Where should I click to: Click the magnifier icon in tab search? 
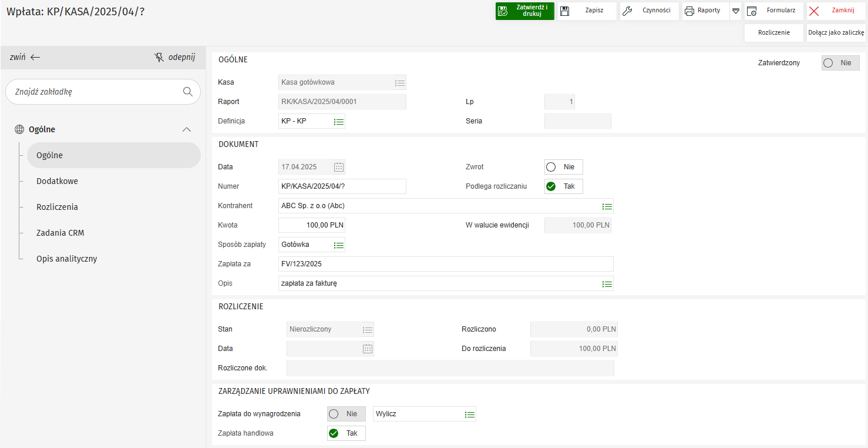pos(188,92)
